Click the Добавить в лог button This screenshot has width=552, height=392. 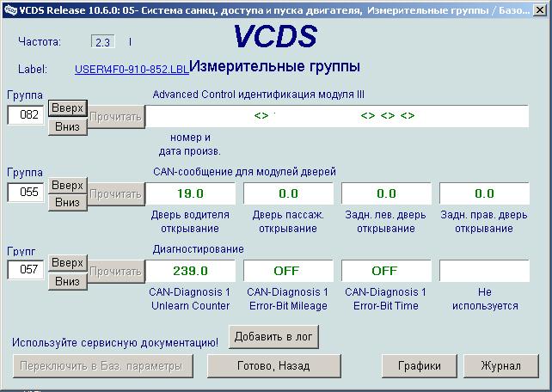point(273,337)
